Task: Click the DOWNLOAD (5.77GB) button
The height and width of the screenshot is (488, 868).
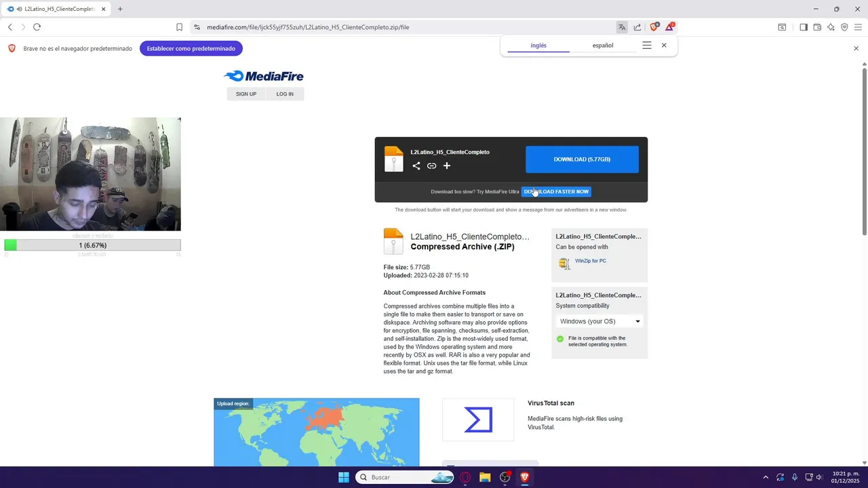Action: click(x=582, y=159)
